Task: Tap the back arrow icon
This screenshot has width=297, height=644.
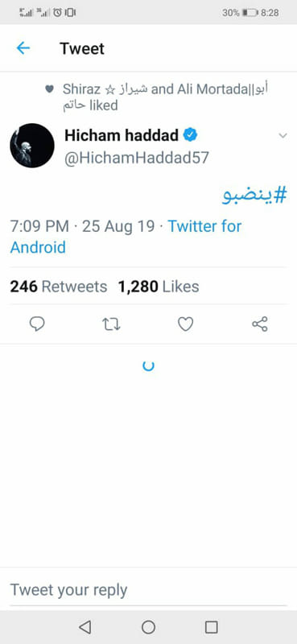Action: (23, 48)
